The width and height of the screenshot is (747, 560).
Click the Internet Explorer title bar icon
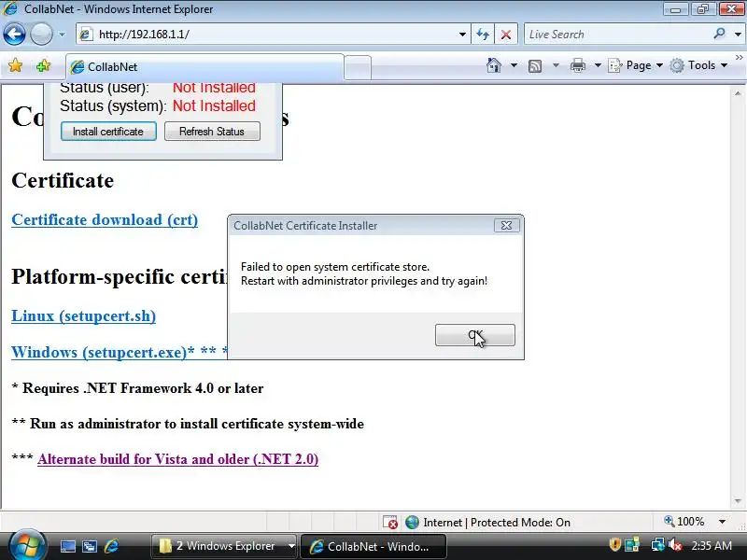tap(10, 8)
